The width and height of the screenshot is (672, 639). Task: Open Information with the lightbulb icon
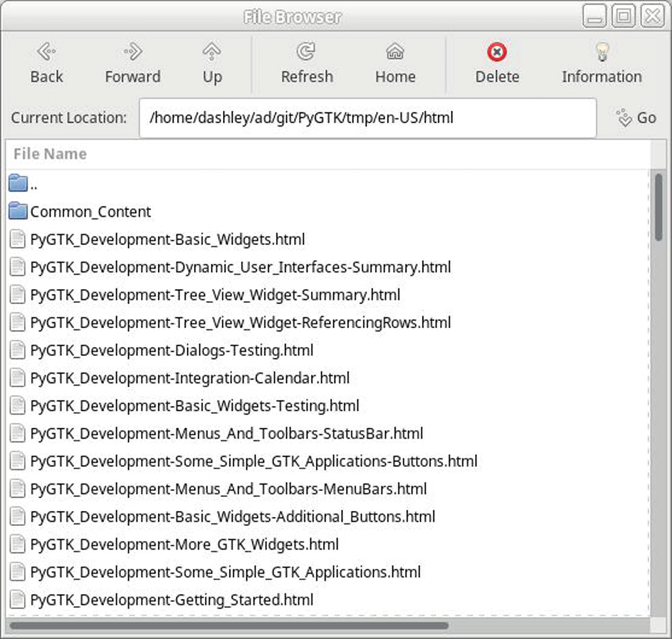pos(602,52)
